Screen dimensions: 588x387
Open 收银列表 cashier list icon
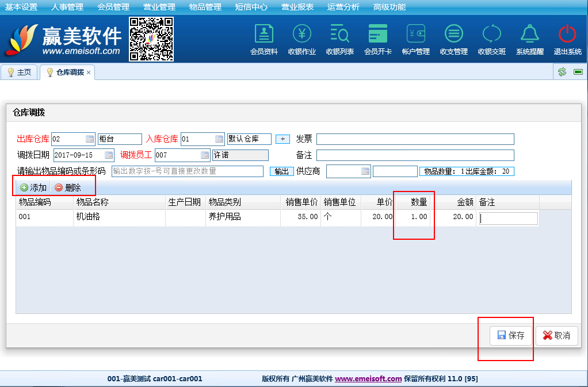click(340, 35)
